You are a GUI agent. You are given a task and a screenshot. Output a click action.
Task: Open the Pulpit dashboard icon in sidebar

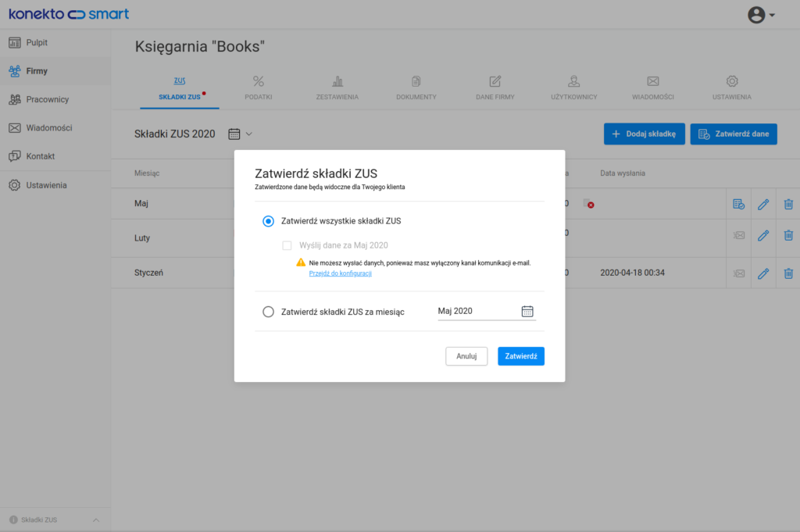click(15, 43)
